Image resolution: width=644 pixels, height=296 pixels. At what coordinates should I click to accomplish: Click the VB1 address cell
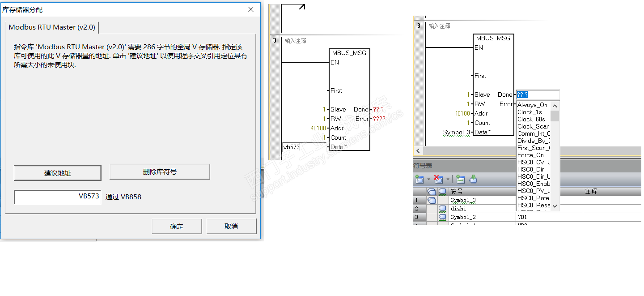[549, 217]
